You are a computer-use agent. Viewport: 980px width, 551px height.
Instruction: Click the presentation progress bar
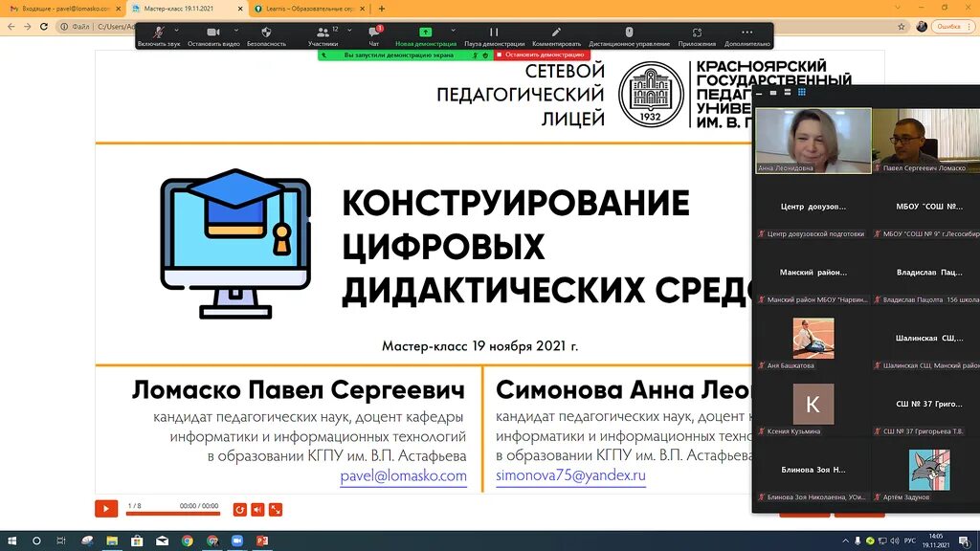coord(173,514)
